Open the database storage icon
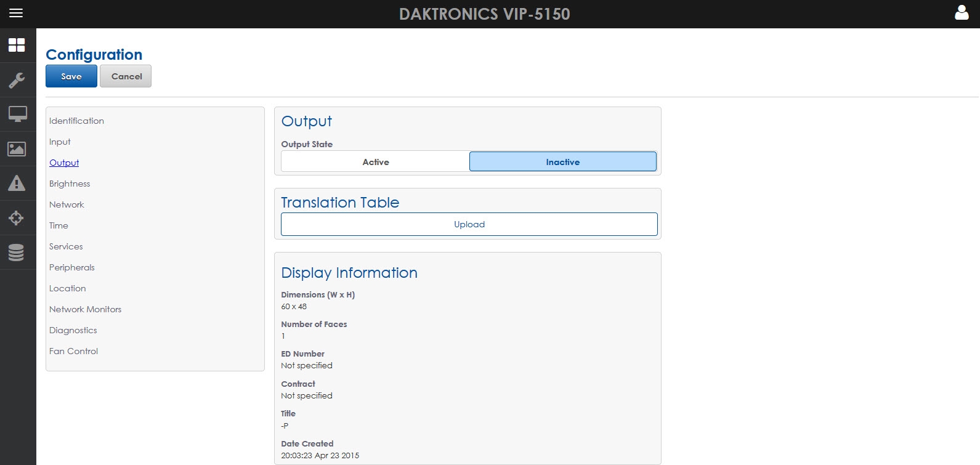This screenshot has width=980, height=465. coord(17,252)
